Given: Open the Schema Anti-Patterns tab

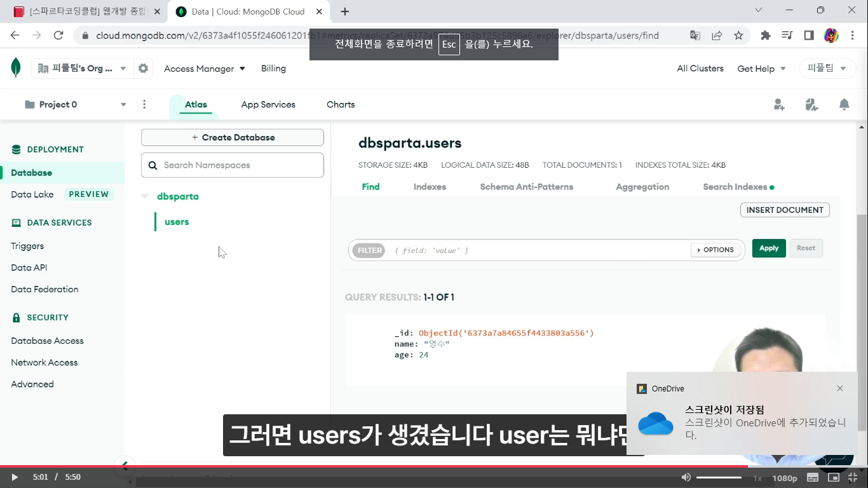Looking at the screenshot, I should pos(527,187).
